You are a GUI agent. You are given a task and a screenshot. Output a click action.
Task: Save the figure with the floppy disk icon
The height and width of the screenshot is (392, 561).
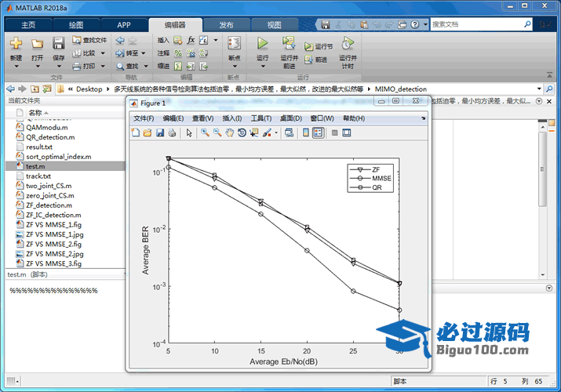[160, 133]
